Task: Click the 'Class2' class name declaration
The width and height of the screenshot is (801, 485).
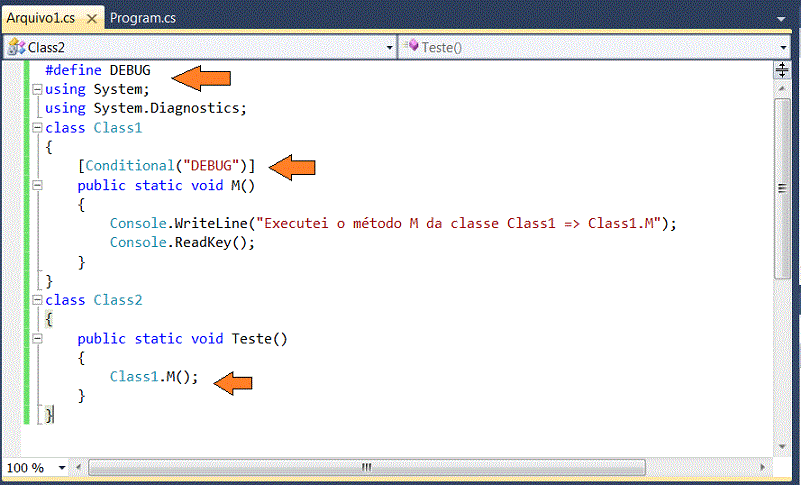Action: click(x=117, y=300)
